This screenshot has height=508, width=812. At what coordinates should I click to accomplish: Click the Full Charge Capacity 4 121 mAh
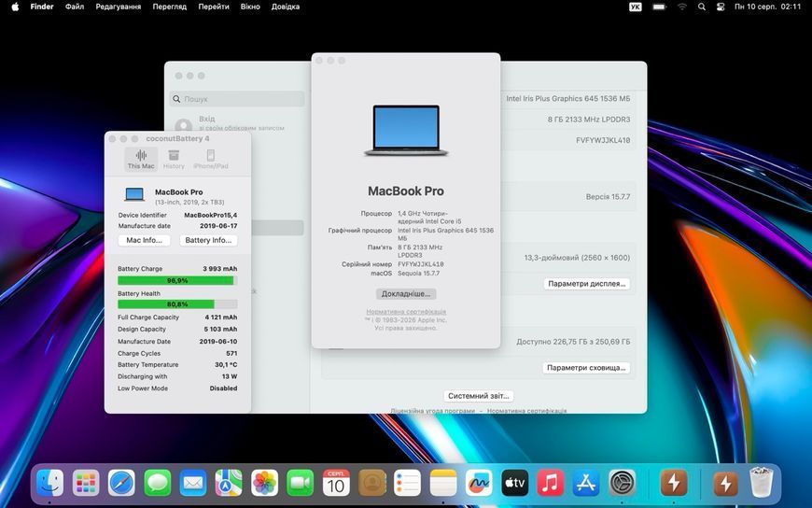221,317
